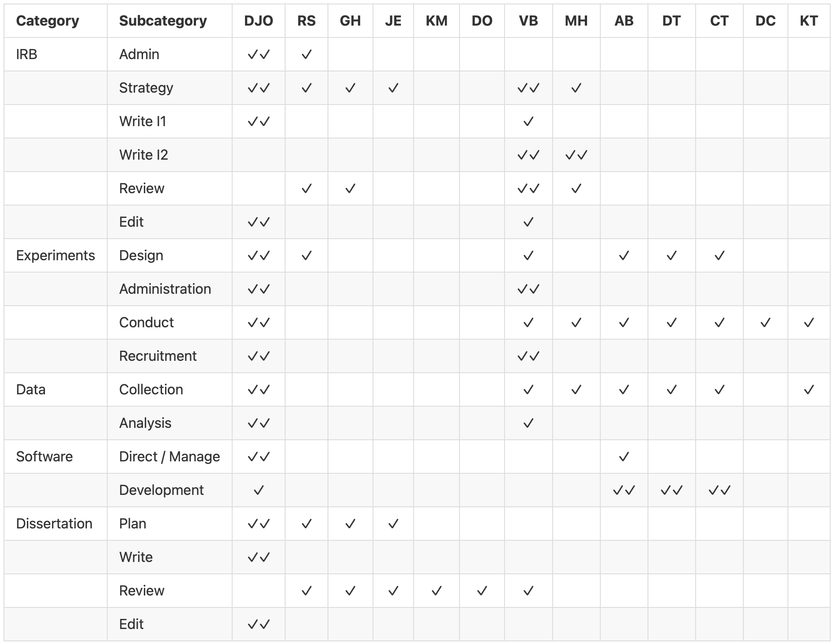
Task: Select the Software category cell
Action: point(45,457)
